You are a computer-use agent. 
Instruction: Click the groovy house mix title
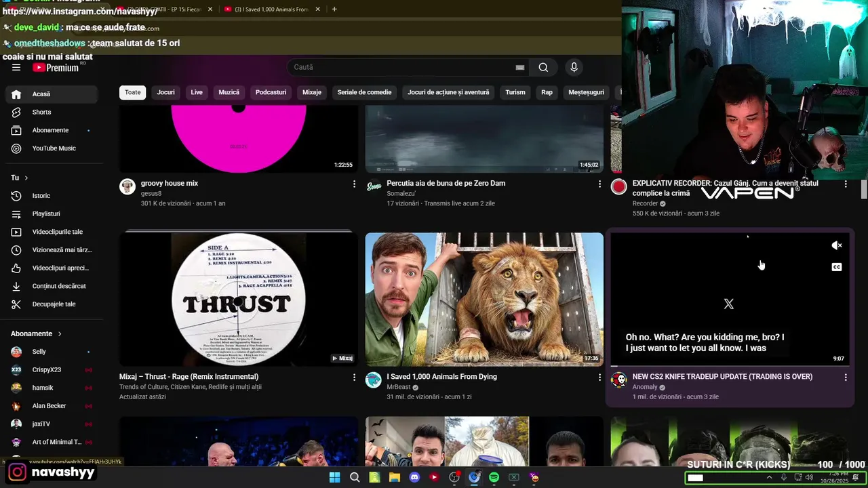170,183
